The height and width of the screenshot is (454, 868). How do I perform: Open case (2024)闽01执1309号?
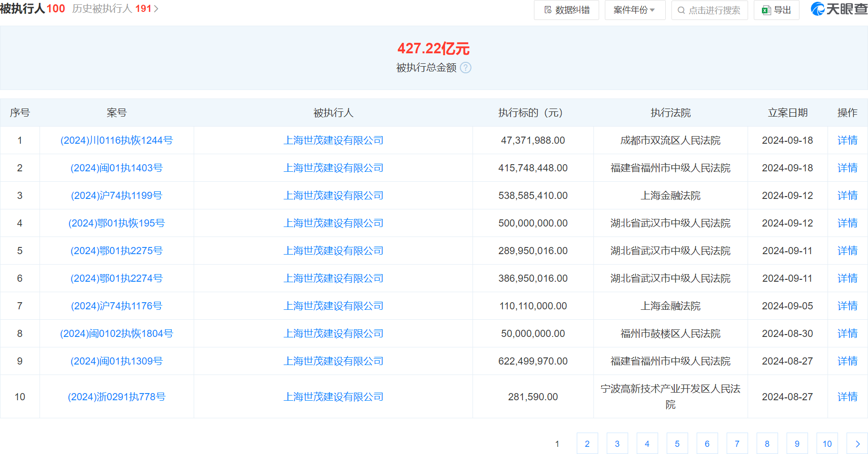(x=117, y=361)
